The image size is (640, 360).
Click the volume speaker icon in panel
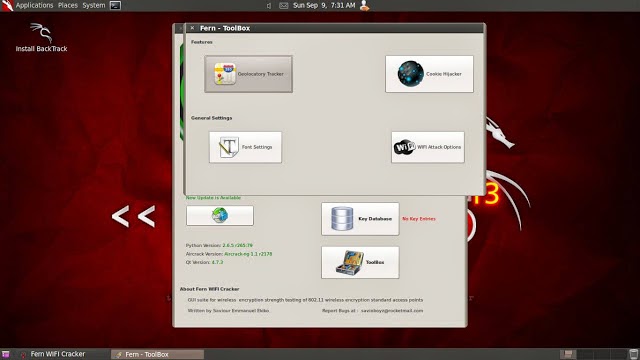click(269, 5)
